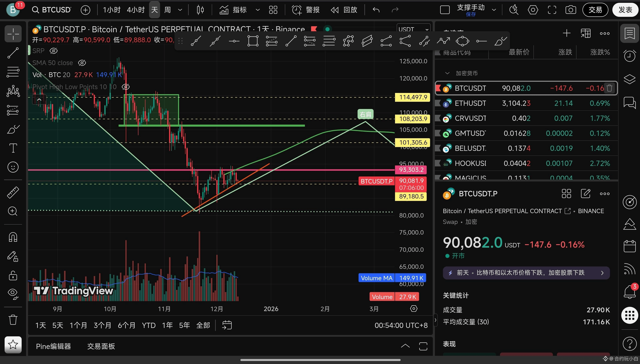Remove BTCUSDT from watchlist
The width and height of the screenshot is (640, 364).
[609, 88]
